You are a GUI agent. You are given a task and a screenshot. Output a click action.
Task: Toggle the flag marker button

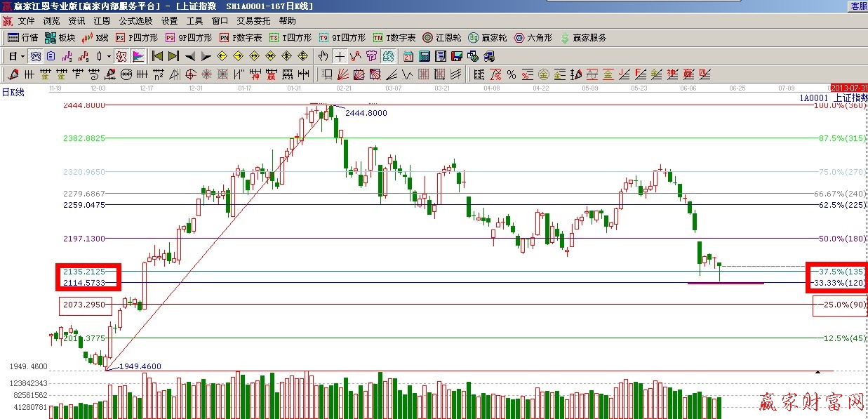coord(138,56)
